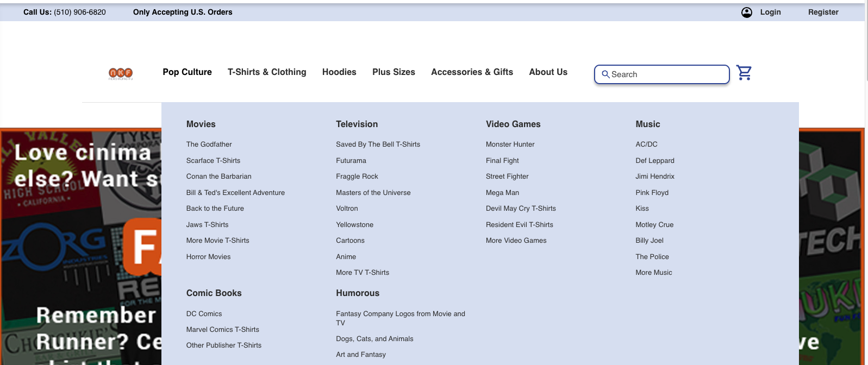Select Monster Hunter link
868x365 pixels.
510,144
